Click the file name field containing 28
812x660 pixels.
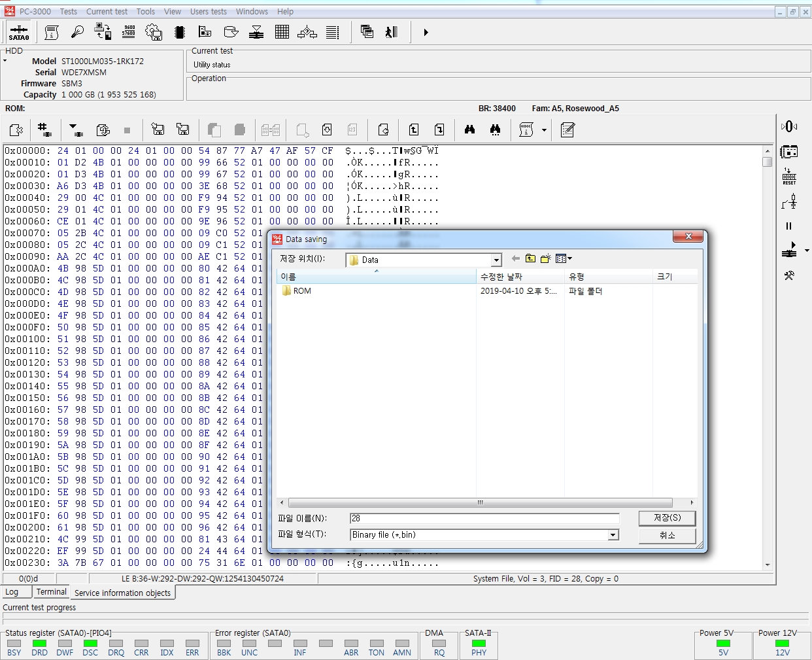pyautogui.click(x=484, y=518)
